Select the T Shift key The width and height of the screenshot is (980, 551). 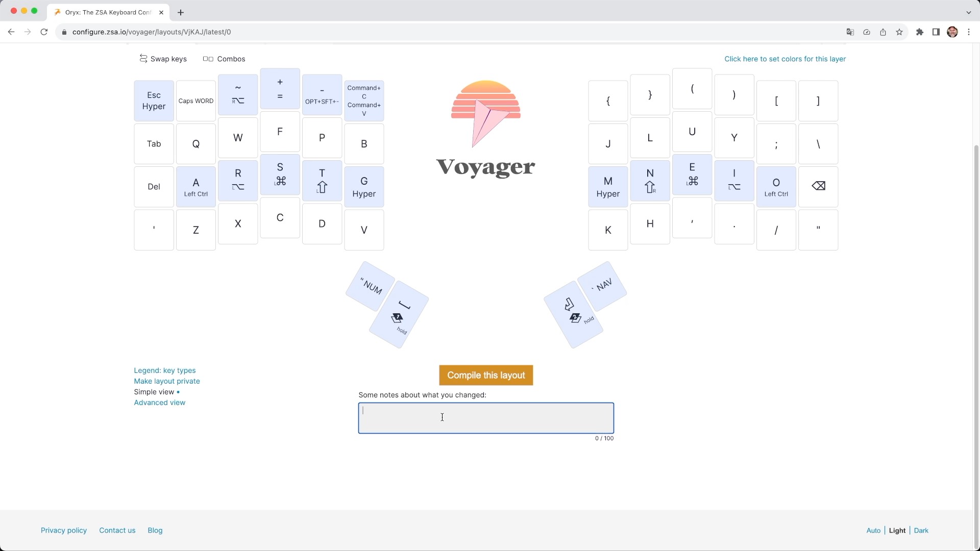(x=322, y=181)
